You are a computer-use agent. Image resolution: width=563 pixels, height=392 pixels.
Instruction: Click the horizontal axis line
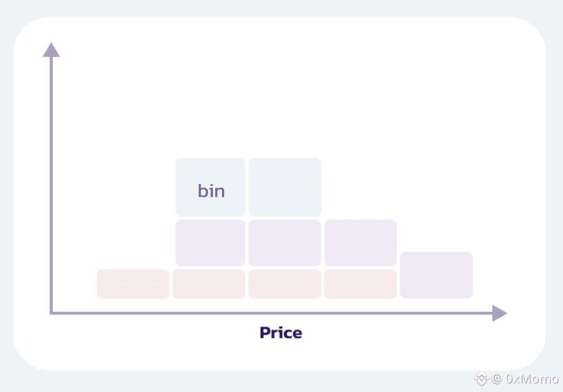(x=266, y=313)
